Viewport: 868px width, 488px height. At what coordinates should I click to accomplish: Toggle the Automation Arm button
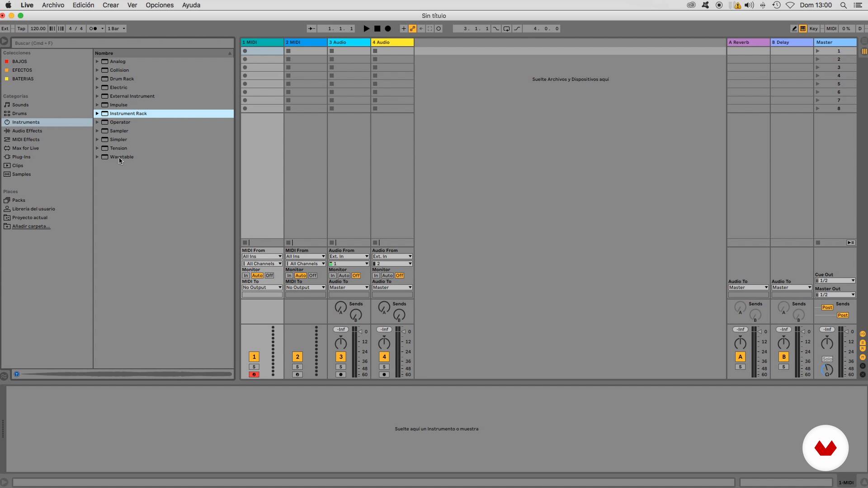click(412, 28)
